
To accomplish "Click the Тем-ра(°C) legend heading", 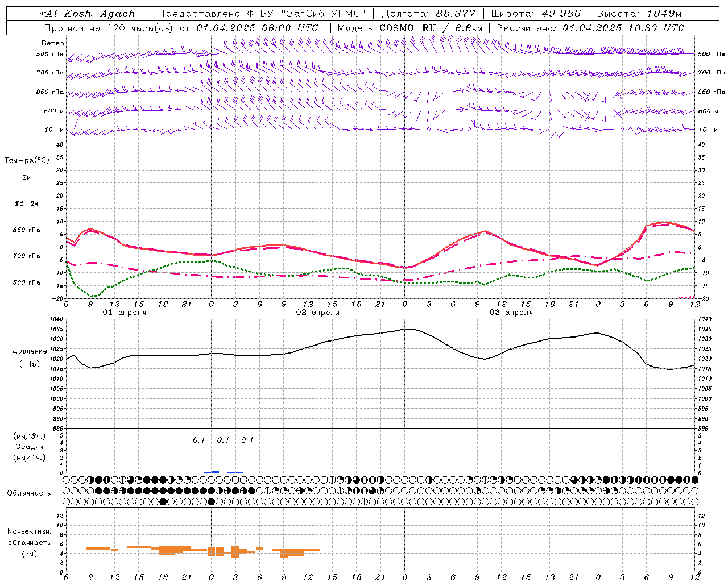I will pyautogui.click(x=27, y=161).
